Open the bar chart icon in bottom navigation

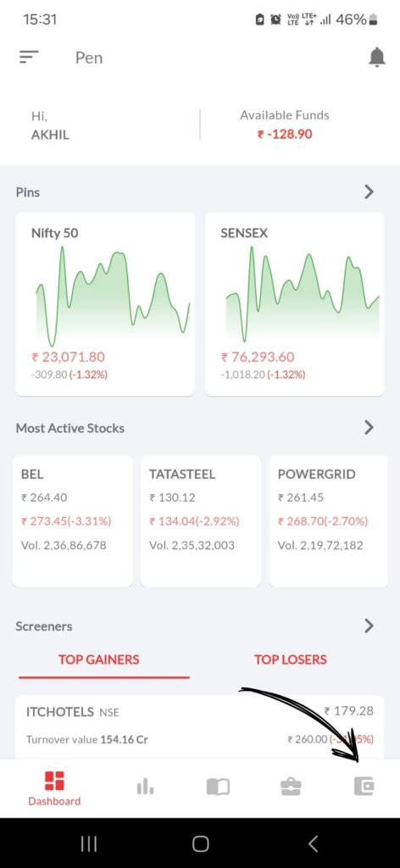point(145,786)
